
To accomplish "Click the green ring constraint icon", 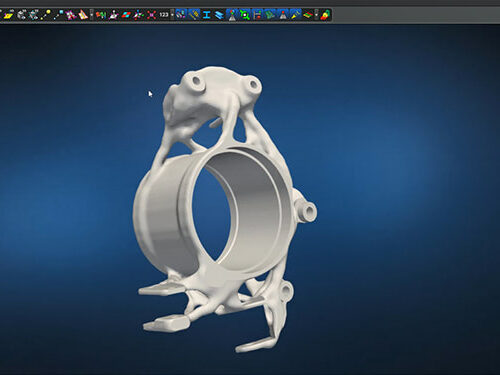I will pos(245,15).
